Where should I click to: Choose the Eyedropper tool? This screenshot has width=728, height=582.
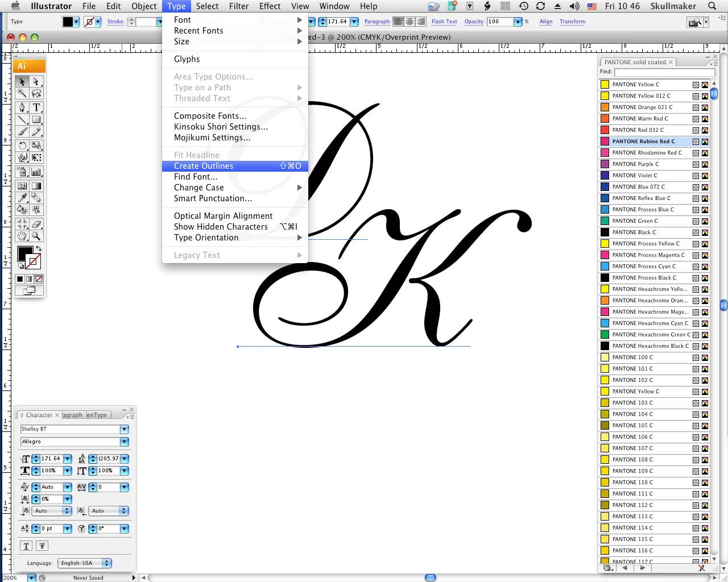point(22,198)
